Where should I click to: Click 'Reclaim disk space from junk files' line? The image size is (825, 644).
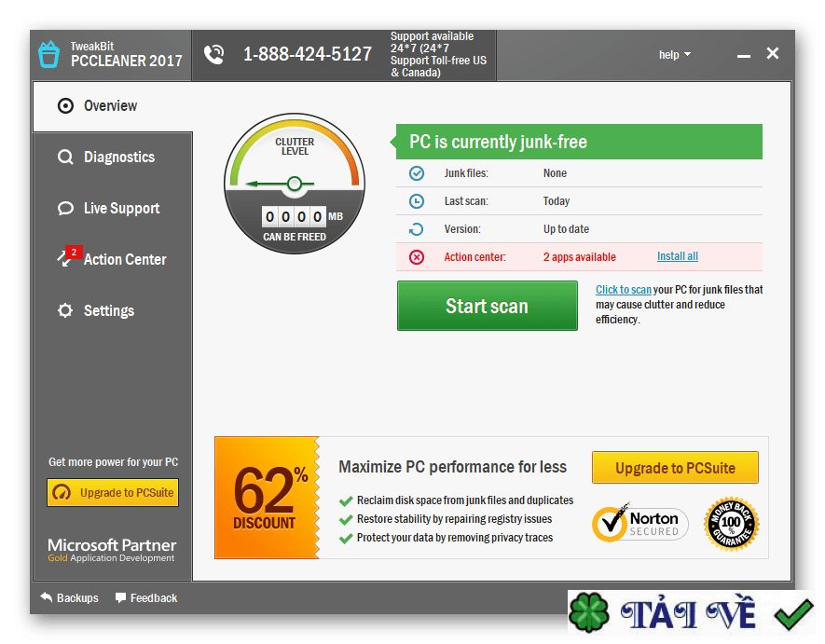(x=465, y=500)
